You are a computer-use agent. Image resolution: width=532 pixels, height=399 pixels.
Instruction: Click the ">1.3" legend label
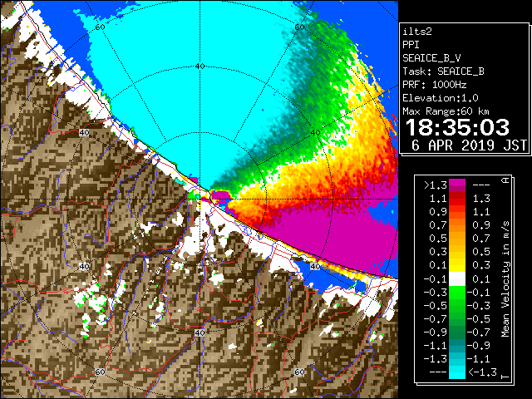point(436,185)
